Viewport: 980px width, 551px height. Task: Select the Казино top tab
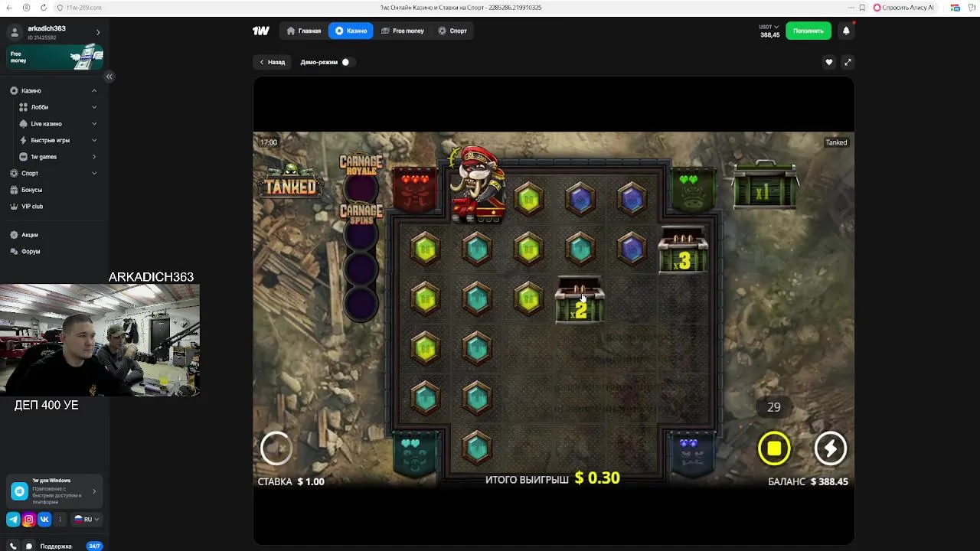pos(351,31)
